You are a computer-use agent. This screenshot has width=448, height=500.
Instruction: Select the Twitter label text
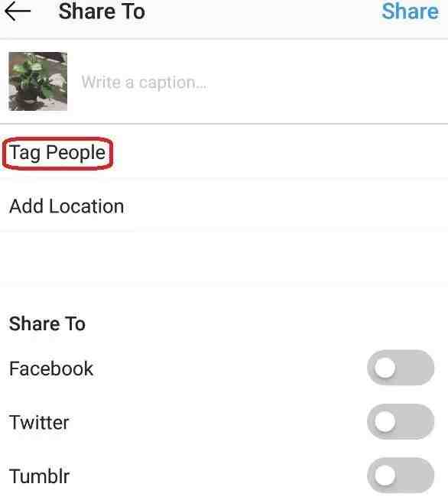pyautogui.click(x=39, y=423)
